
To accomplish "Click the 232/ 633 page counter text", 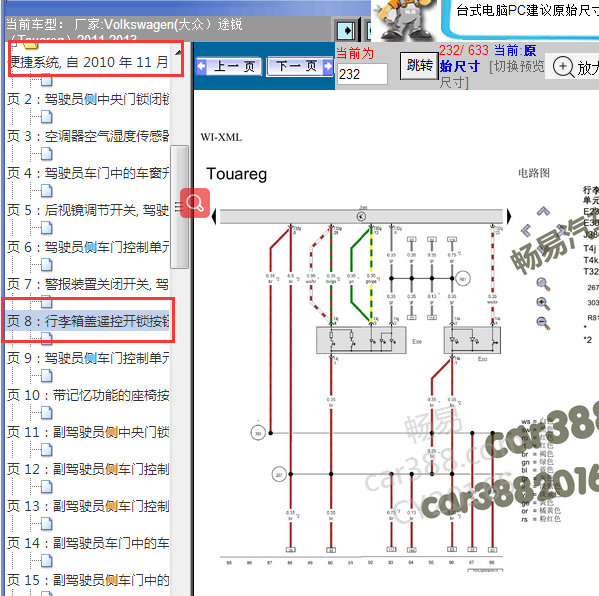I will pyautogui.click(x=464, y=50).
